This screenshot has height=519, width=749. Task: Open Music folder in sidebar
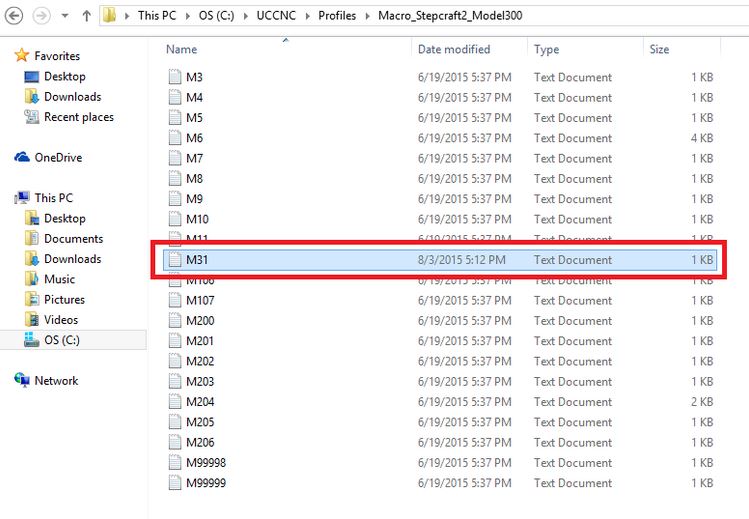[x=59, y=279]
